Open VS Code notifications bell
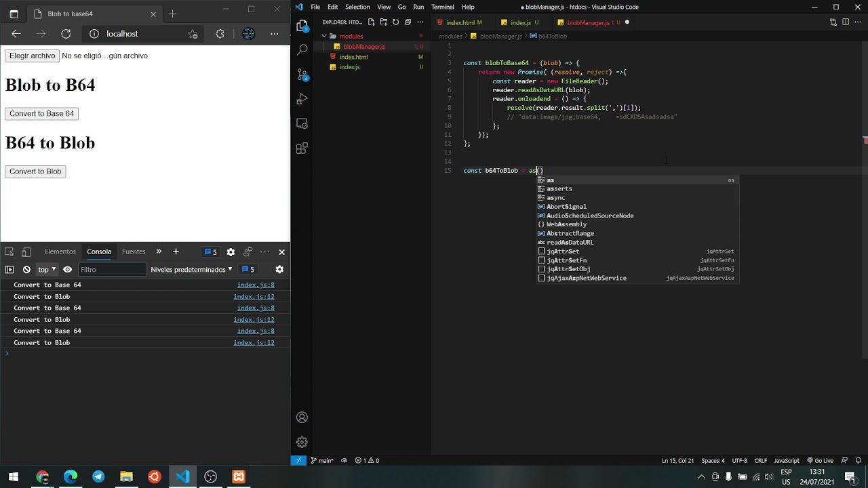Image resolution: width=868 pixels, height=488 pixels. (859, 461)
